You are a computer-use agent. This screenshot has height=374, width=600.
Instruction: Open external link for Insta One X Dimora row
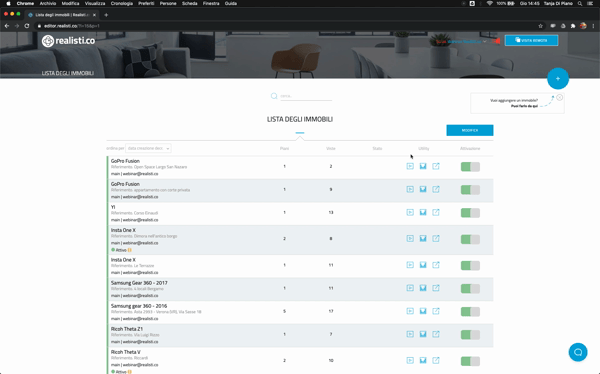(x=436, y=238)
